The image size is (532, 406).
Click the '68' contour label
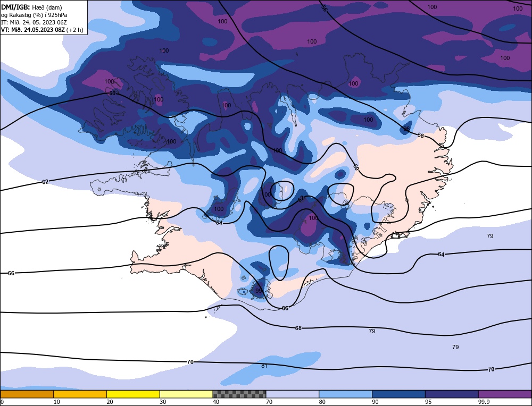tap(298, 328)
